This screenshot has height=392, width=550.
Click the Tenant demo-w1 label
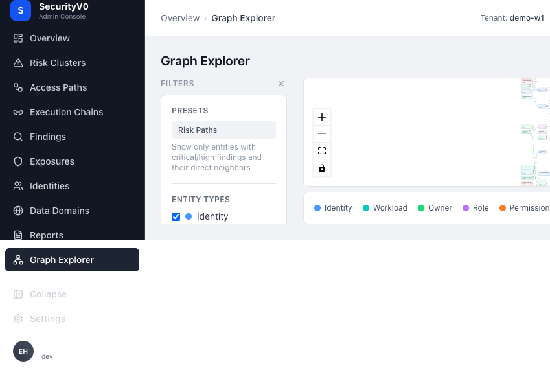point(512,18)
